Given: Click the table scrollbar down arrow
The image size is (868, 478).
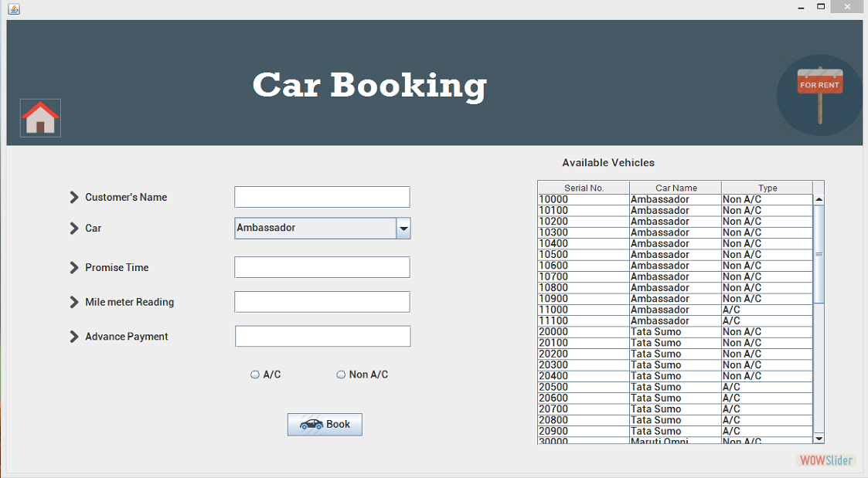Looking at the screenshot, I should [x=819, y=438].
